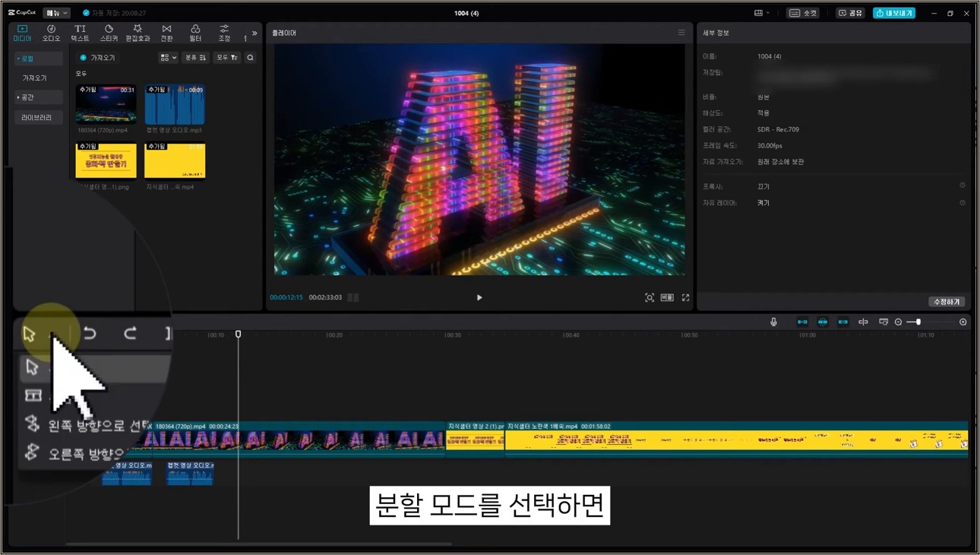
Task: Click the Import (가져오기) button with plus
Action: (97, 58)
